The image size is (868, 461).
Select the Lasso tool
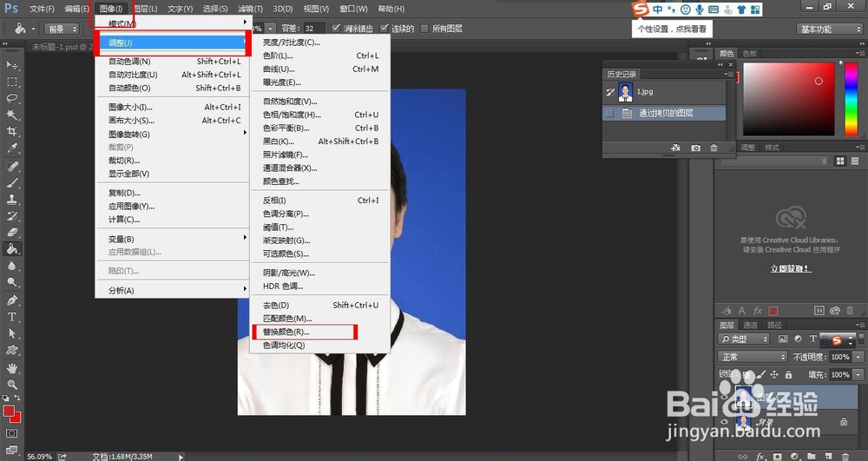(x=12, y=98)
